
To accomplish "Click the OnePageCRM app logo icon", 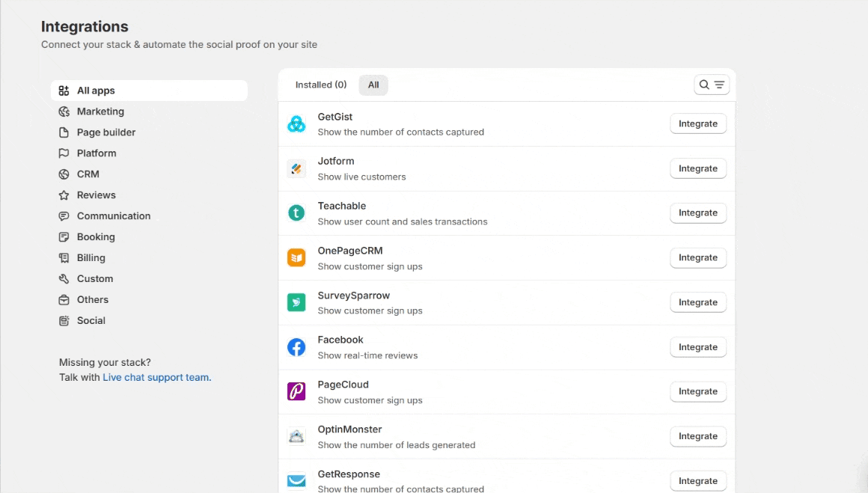I will pyautogui.click(x=296, y=258).
